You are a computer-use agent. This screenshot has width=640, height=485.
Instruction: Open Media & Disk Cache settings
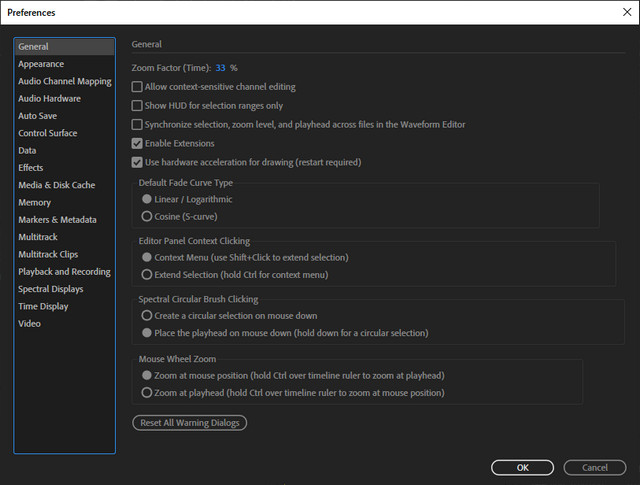click(56, 185)
